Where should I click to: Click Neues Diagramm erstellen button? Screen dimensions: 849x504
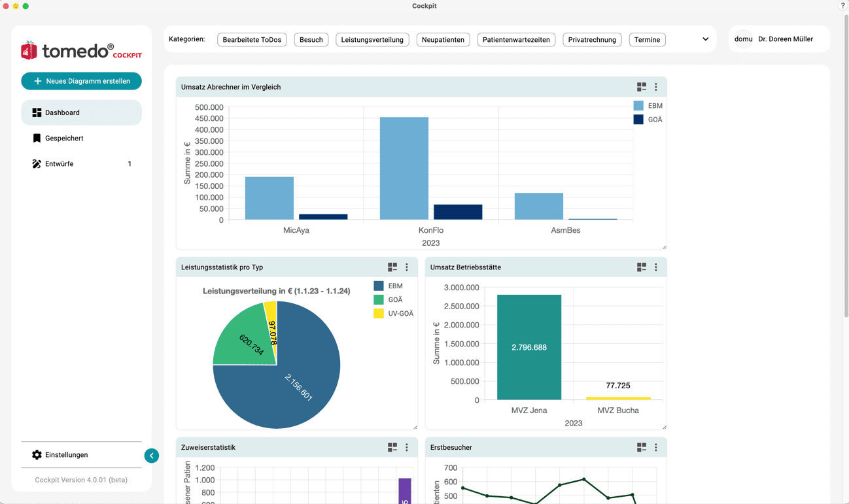click(81, 81)
